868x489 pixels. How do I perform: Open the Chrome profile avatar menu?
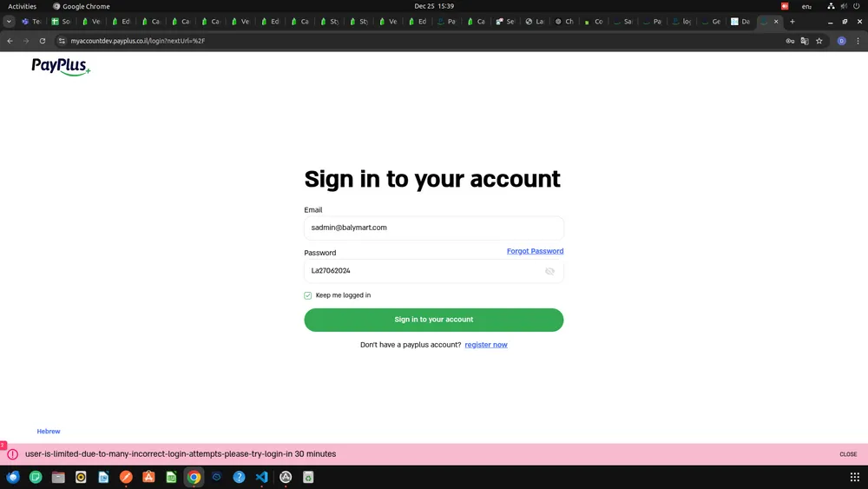click(x=841, y=41)
